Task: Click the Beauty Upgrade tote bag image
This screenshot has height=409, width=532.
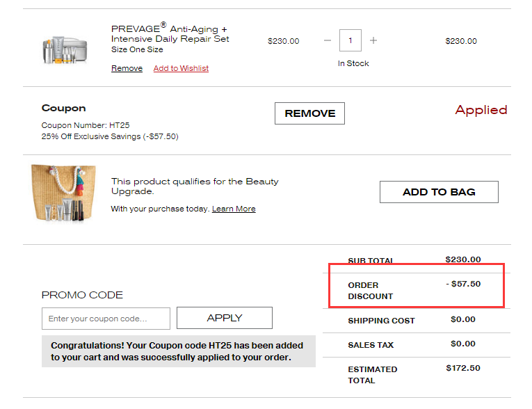Action: pyautogui.click(x=64, y=194)
